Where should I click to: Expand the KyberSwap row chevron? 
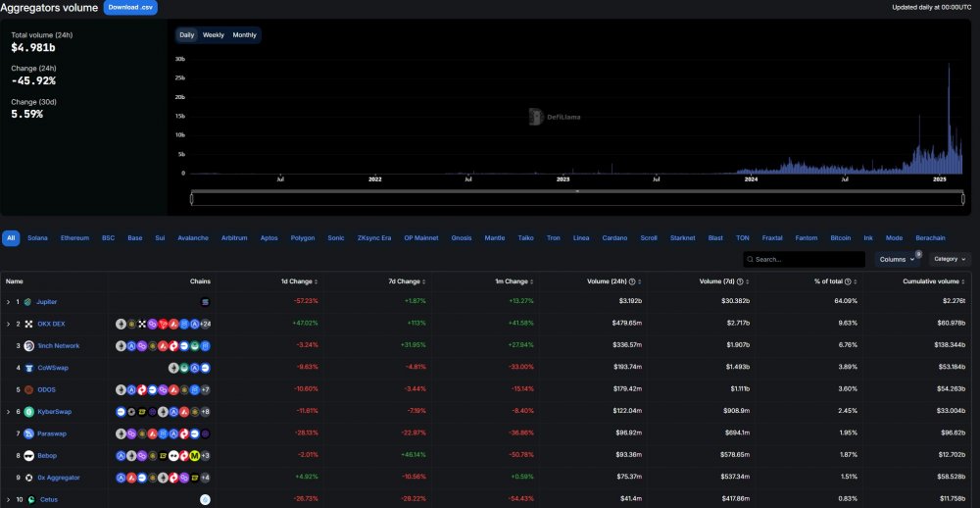[8, 412]
